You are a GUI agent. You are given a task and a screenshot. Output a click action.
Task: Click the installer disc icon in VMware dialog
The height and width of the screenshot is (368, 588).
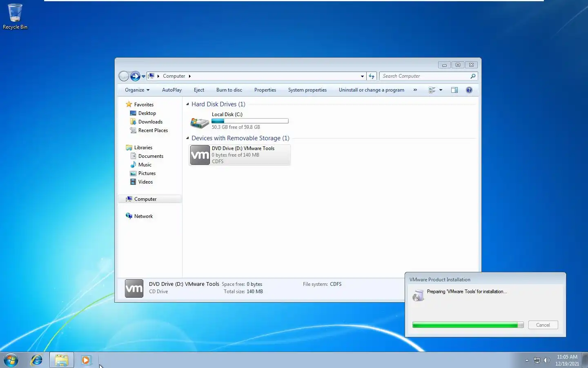coord(418,295)
